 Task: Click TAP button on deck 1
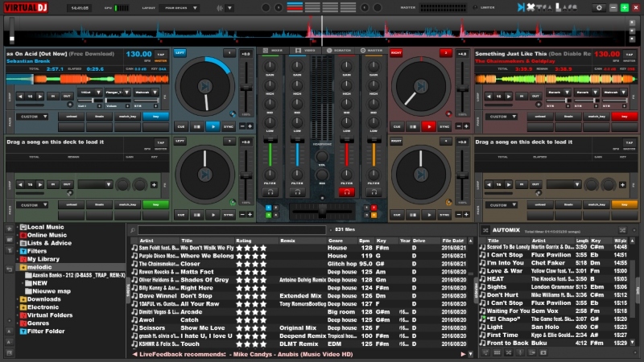[x=160, y=54]
